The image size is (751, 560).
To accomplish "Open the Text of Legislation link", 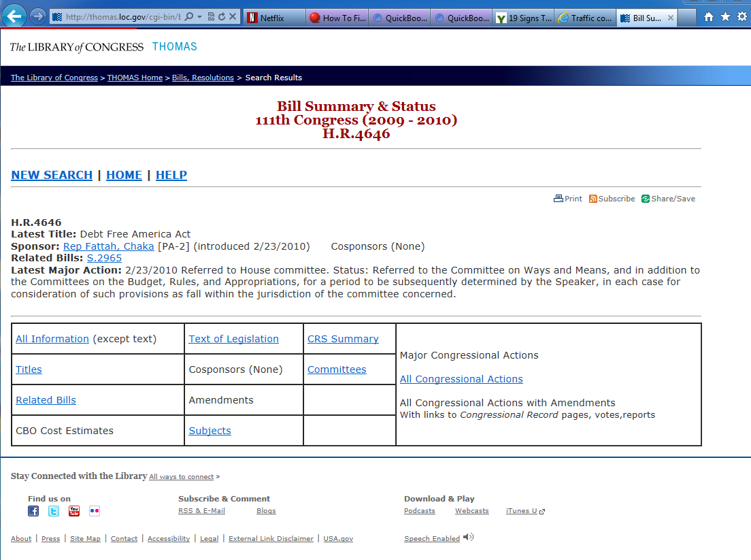I will [233, 339].
